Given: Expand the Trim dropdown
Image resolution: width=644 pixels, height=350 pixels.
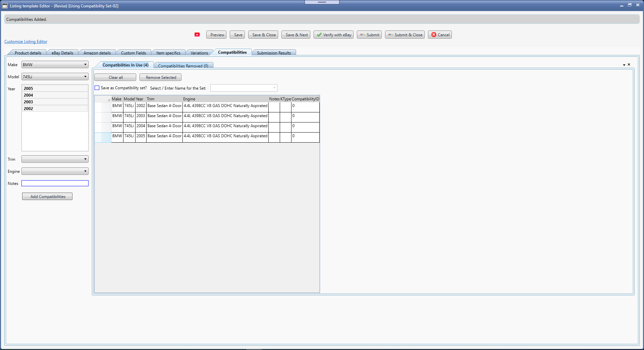Looking at the screenshot, I should pyautogui.click(x=55, y=159).
